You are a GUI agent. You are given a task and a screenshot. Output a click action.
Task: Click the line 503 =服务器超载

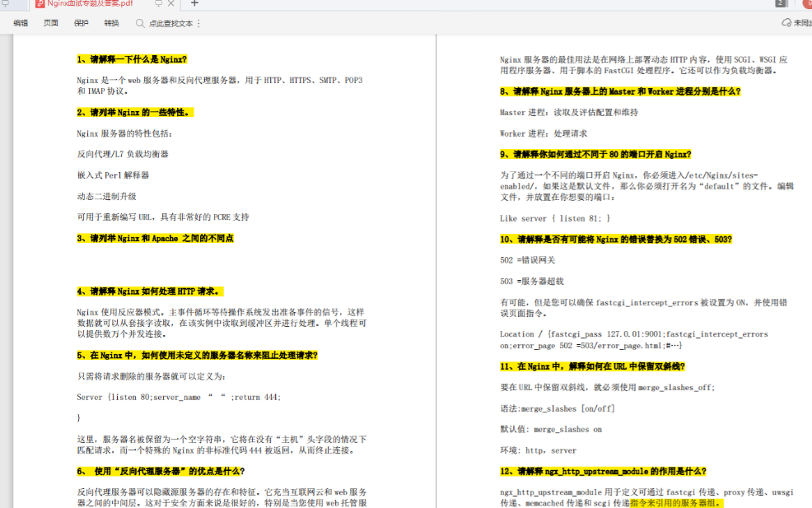coord(532,282)
